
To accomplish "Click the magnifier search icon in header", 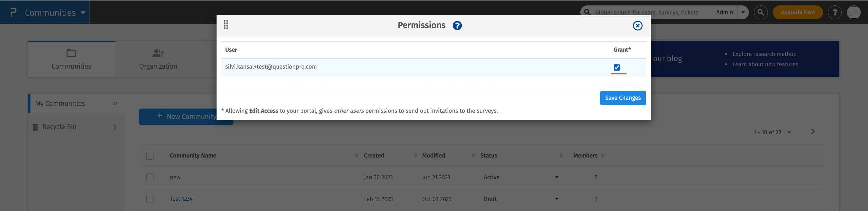I will tap(761, 12).
